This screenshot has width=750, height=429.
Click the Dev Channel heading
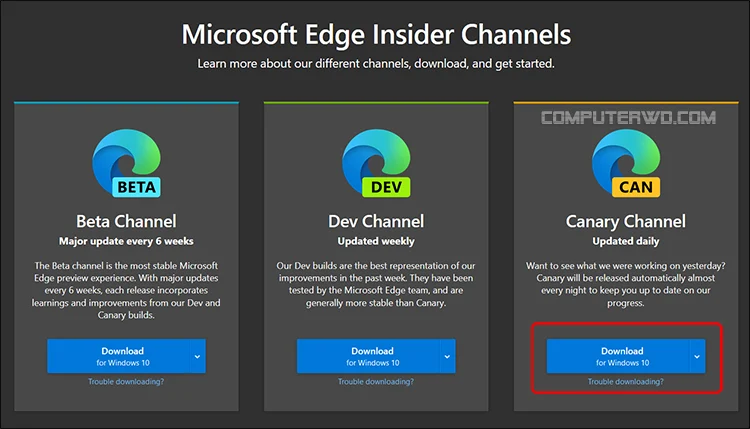pyautogui.click(x=376, y=221)
